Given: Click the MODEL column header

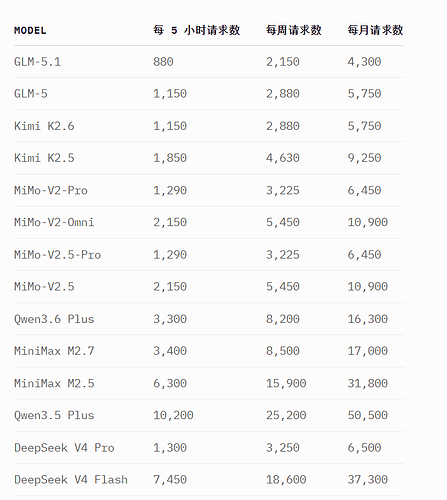Looking at the screenshot, I should [30, 31].
